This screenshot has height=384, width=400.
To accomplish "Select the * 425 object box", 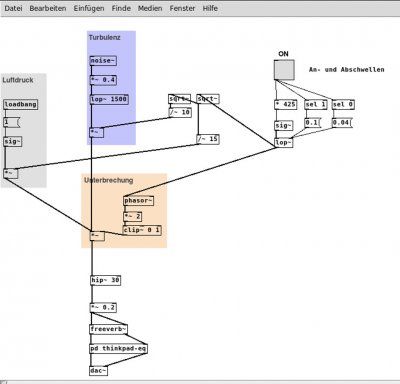I will click(285, 104).
